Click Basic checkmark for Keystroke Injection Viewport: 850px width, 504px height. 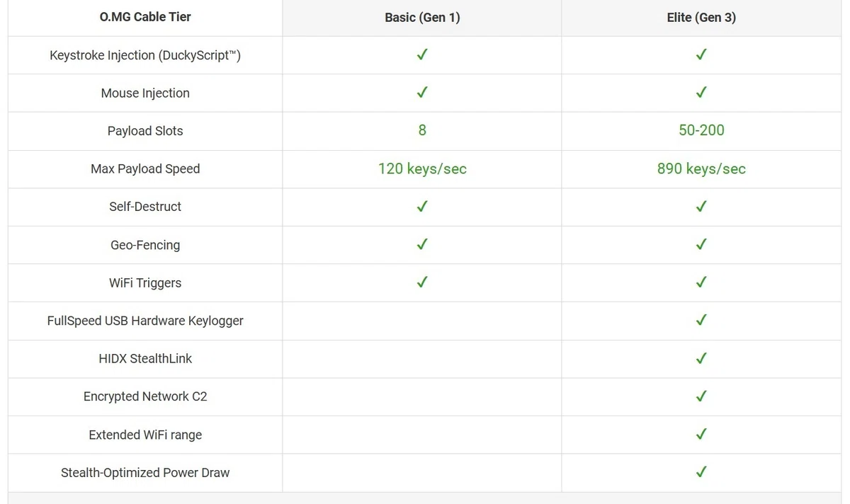click(422, 55)
